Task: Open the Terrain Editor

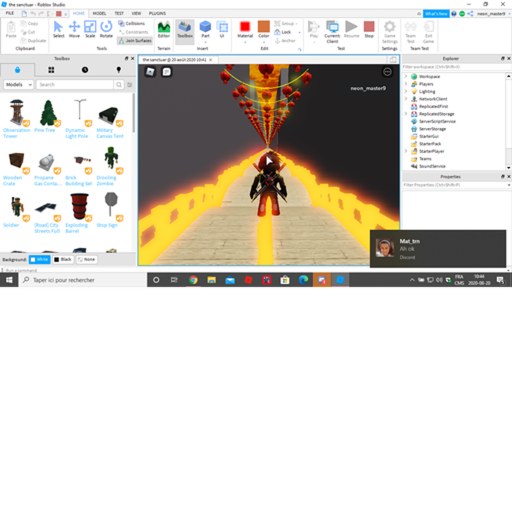Action: pos(164,29)
